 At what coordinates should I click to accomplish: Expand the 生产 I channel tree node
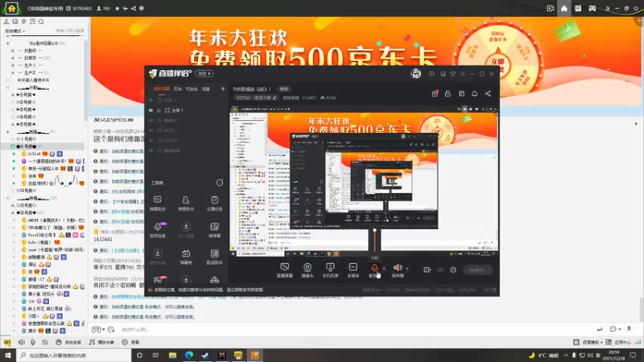13,65
